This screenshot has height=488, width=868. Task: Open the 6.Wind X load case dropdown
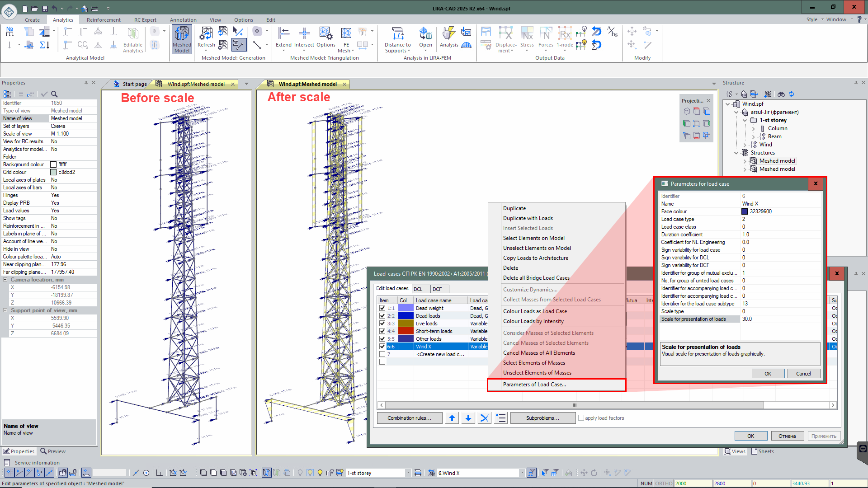tap(522, 473)
